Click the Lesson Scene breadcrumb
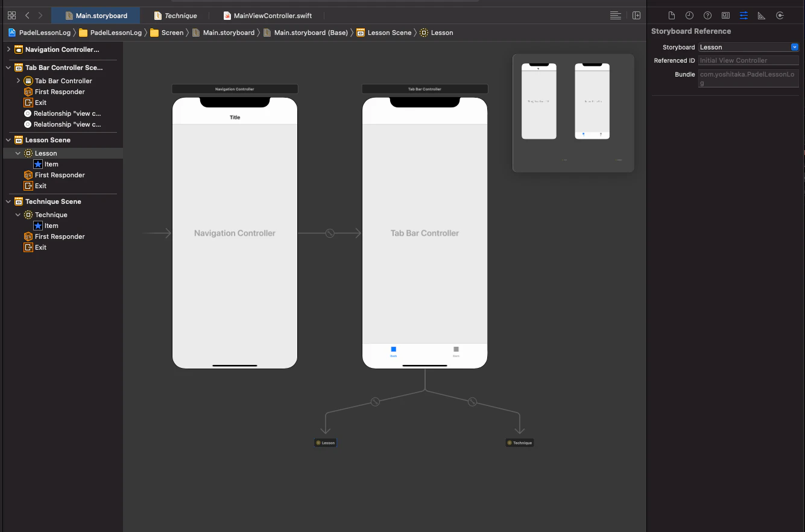The height and width of the screenshot is (532, 805). point(384,33)
